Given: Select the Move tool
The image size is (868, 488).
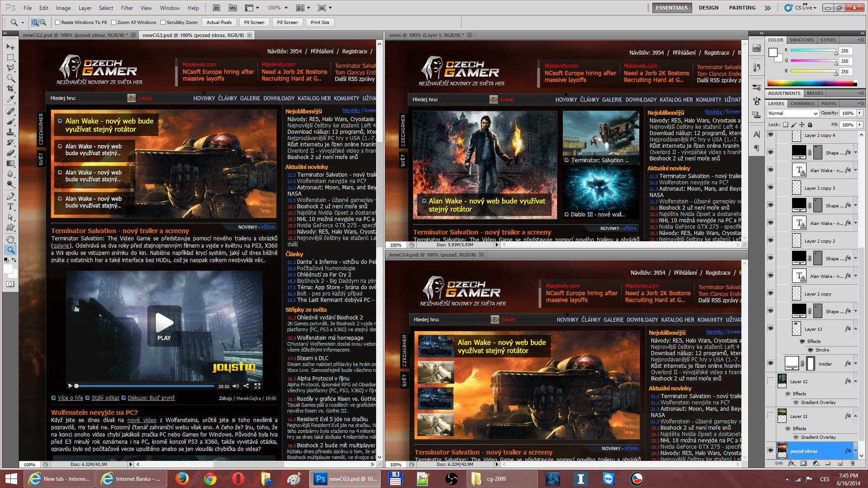Looking at the screenshot, I should [10, 47].
